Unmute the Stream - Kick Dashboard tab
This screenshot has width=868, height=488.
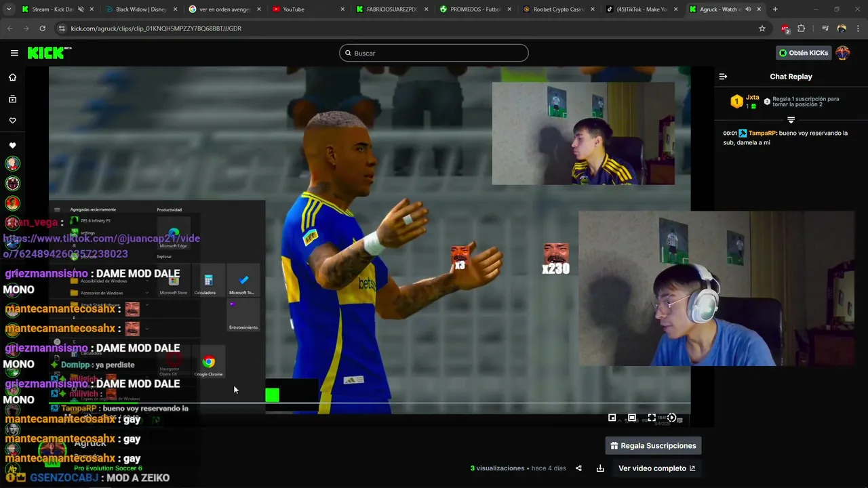tap(81, 9)
